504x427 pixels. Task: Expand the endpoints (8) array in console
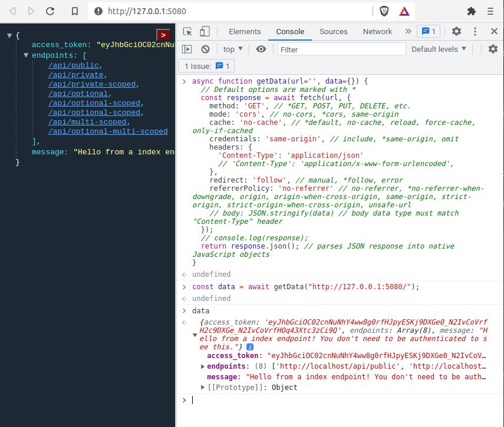[x=203, y=366]
